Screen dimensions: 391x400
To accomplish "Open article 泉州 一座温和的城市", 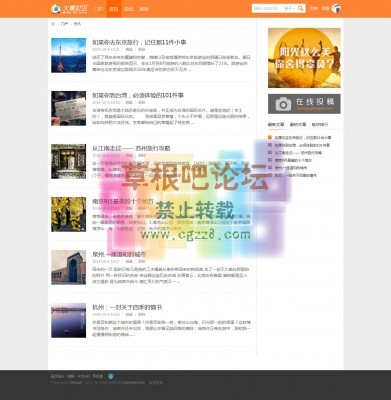I will pos(119,254).
